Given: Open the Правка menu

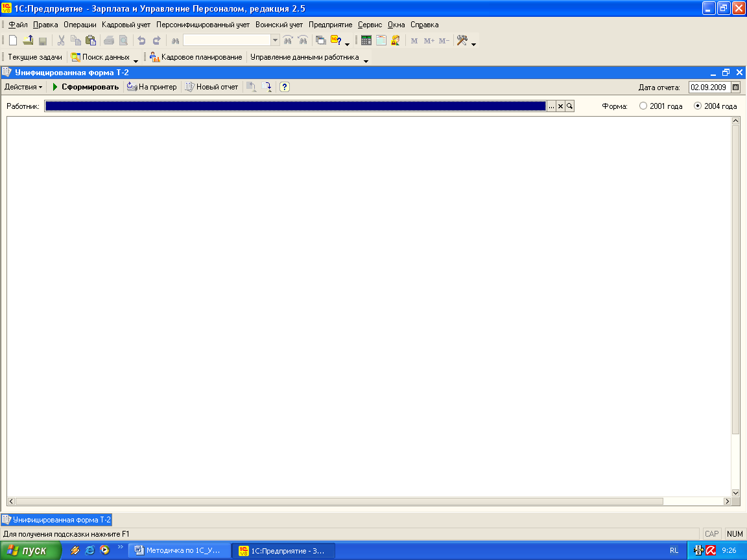Looking at the screenshot, I should click(x=45, y=25).
